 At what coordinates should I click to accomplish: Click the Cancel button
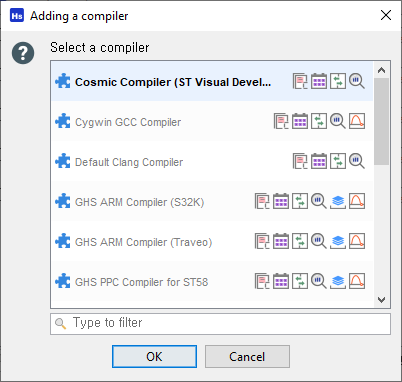click(247, 357)
